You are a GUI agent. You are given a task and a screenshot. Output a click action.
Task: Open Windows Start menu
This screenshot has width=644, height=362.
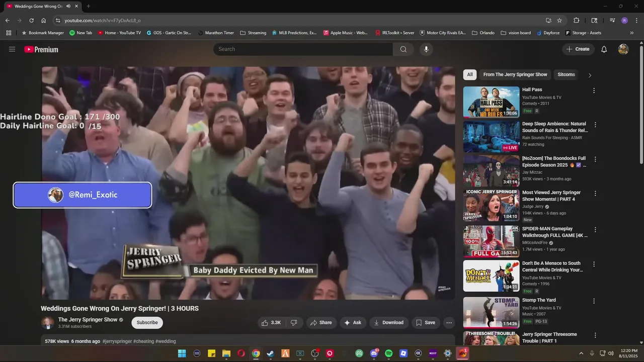click(x=182, y=353)
